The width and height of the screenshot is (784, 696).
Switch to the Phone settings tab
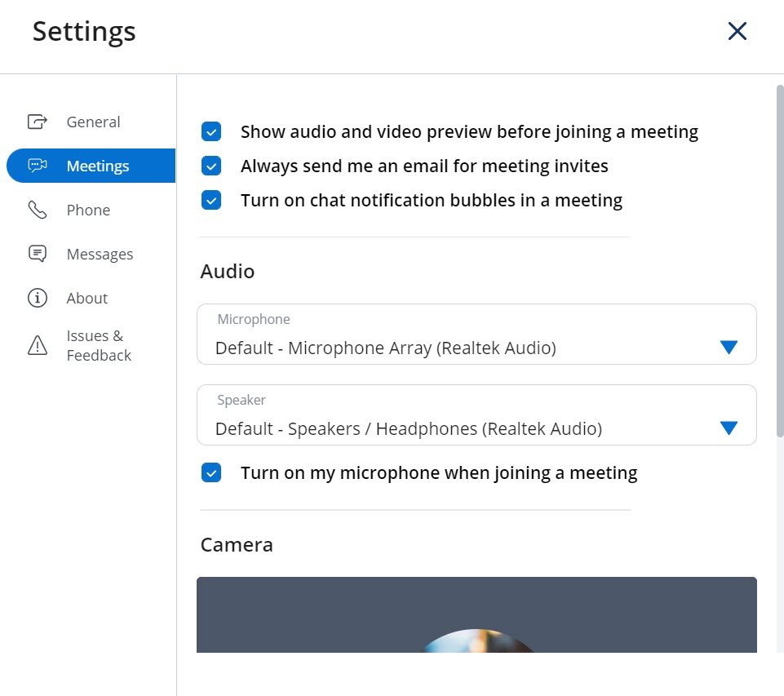point(91,210)
